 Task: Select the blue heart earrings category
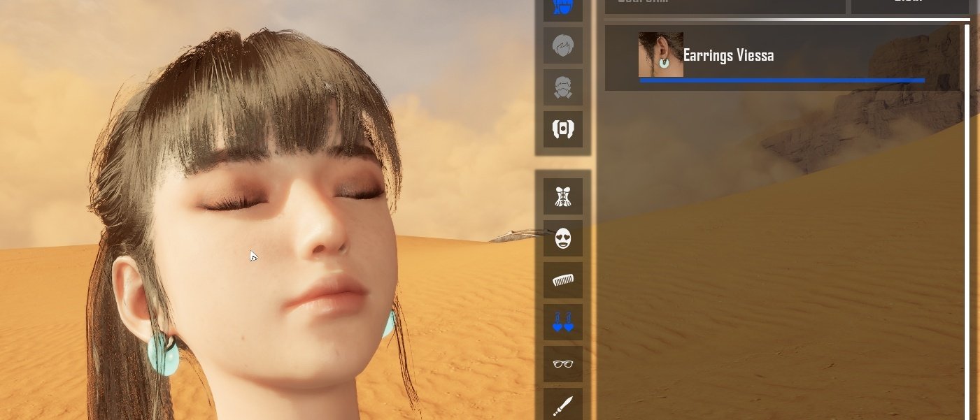(563, 322)
